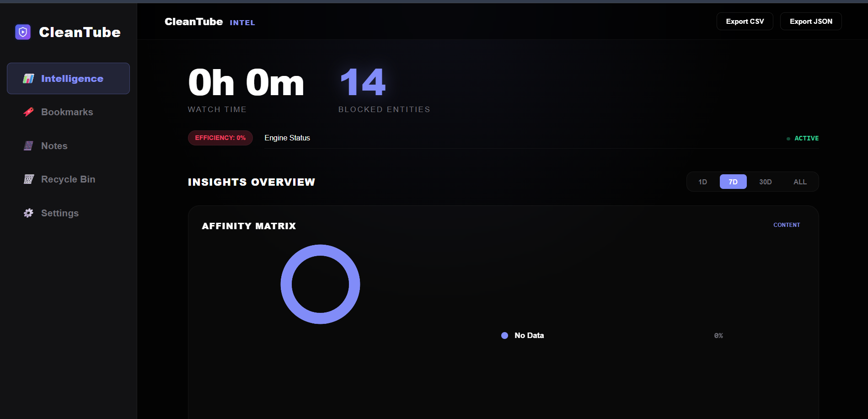Click the Notes notepad icon
868x419 pixels.
(x=28, y=146)
